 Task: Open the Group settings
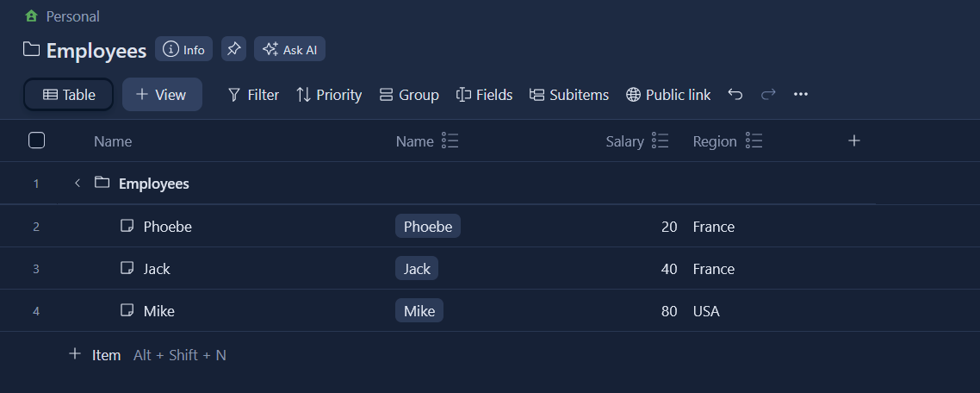coord(409,95)
